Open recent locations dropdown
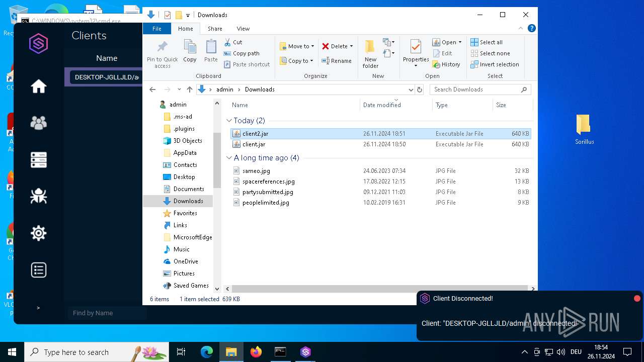 point(179,89)
